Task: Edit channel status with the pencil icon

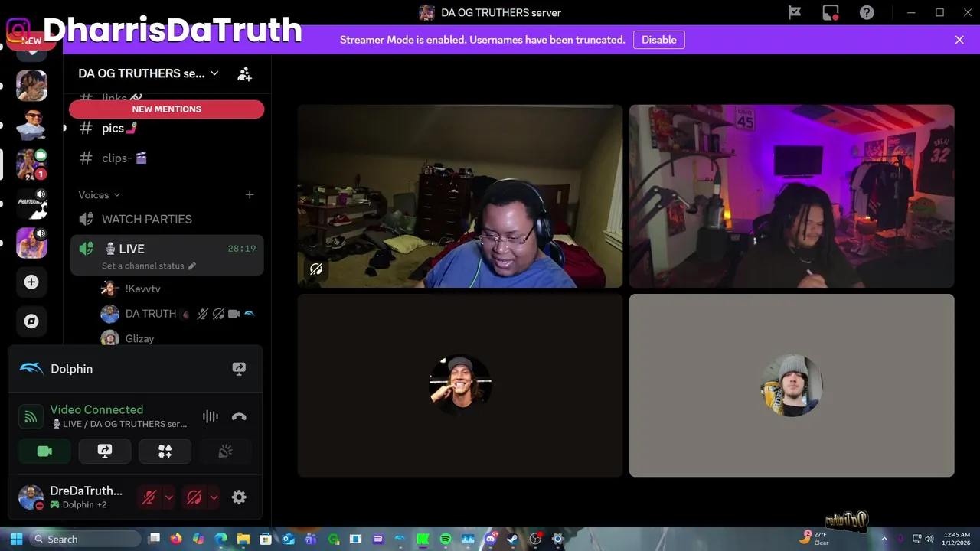Action: pyautogui.click(x=192, y=266)
